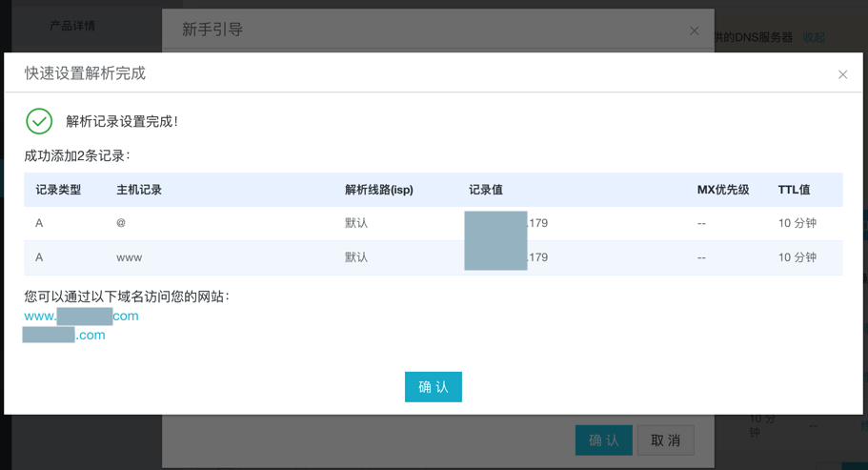Click the MX优先级 column header
Image resolution: width=868 pixels, height=470 pixels.
tap(722, 190)
